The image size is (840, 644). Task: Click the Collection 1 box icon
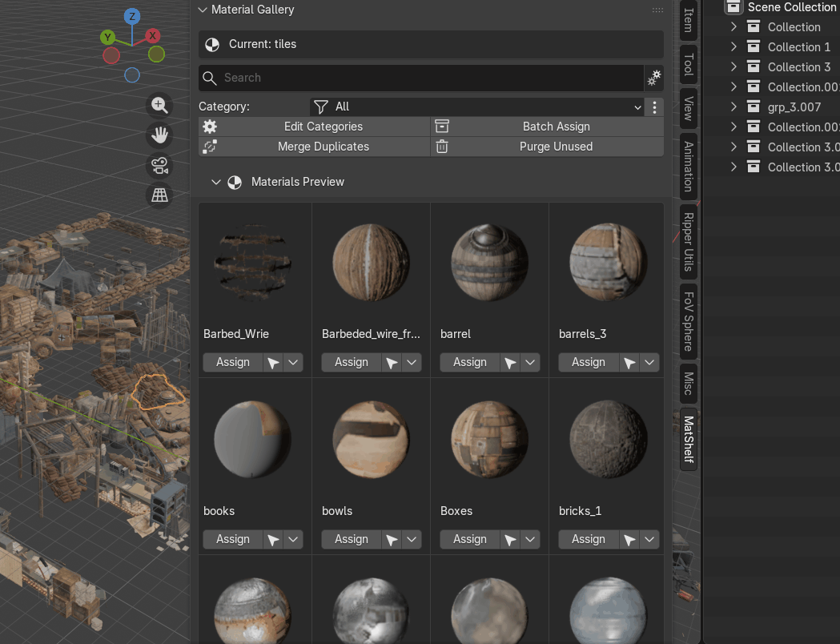click(x=754, y=47)
